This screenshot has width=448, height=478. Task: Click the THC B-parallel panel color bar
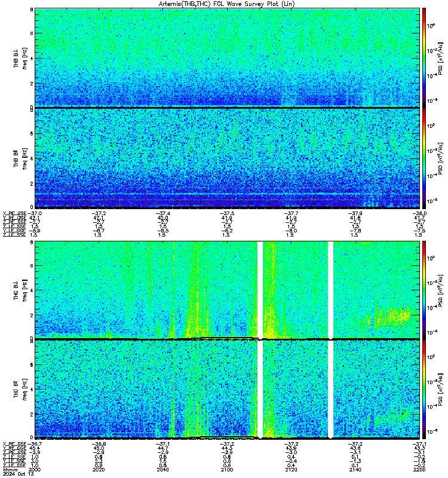pyautogui.click(x=424, y=390)
